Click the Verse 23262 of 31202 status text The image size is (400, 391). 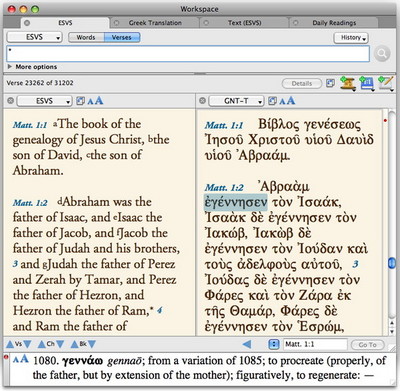point(40,83)
